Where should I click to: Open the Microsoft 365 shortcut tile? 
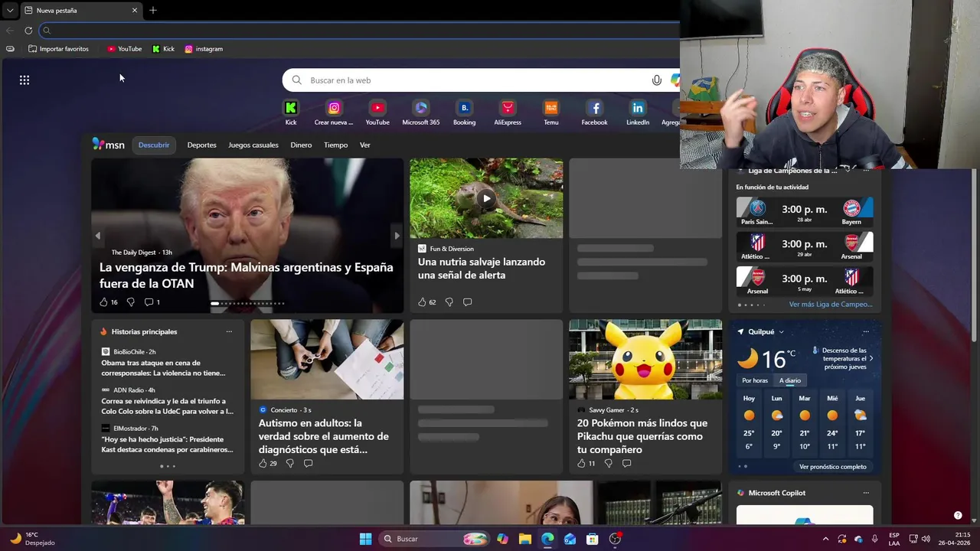pyautogui.click(x=420, y=112)
